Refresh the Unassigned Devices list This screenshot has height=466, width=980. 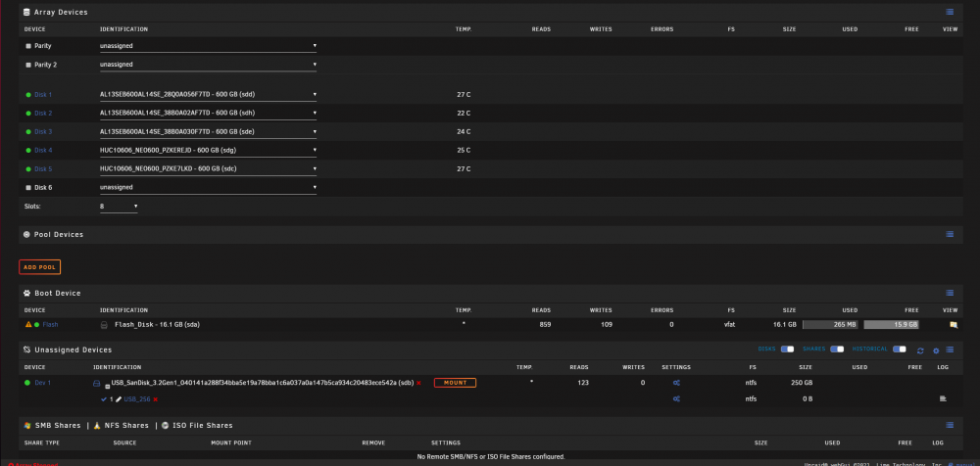click(920, 350)
